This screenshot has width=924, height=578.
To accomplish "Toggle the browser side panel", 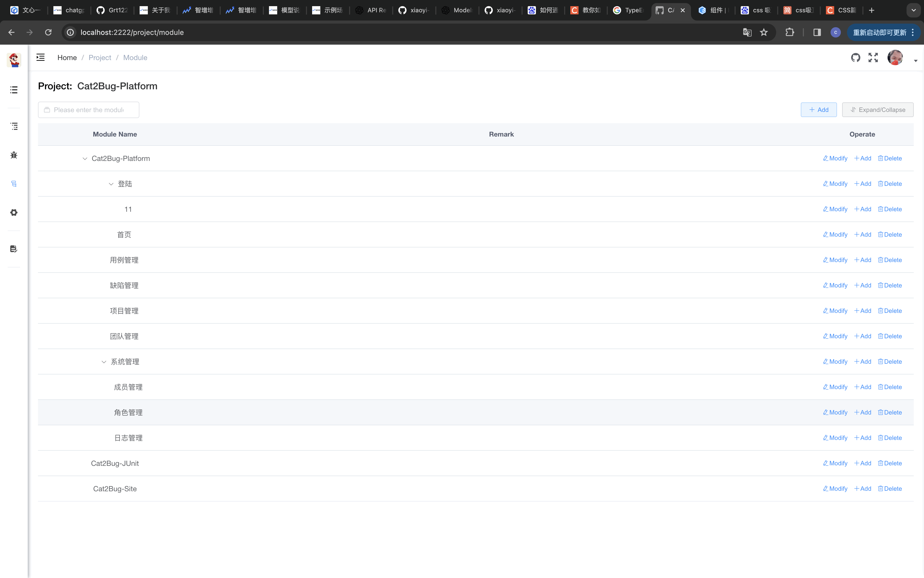I will click(817, 33).
